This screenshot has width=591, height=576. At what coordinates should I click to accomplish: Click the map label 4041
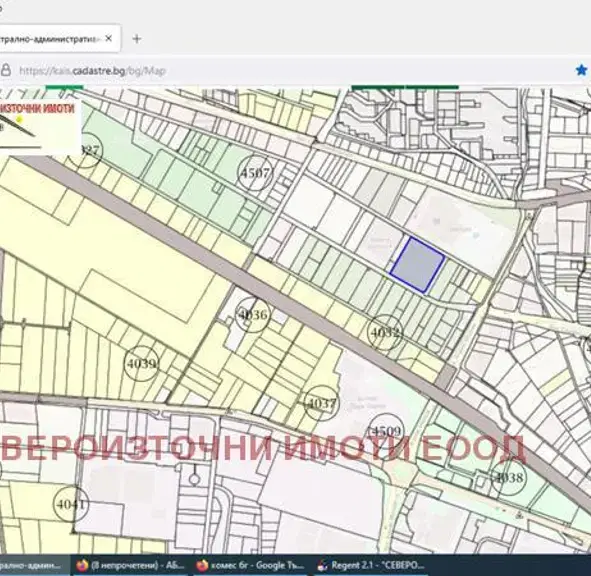point(71,504)
